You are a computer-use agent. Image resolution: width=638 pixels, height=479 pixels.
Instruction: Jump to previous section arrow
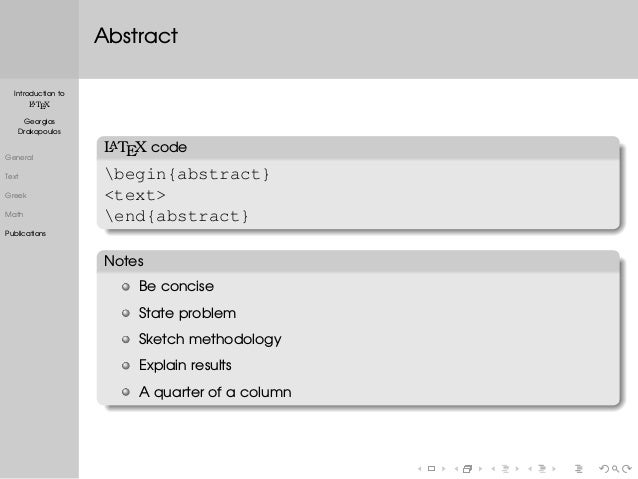coord(530,469)
